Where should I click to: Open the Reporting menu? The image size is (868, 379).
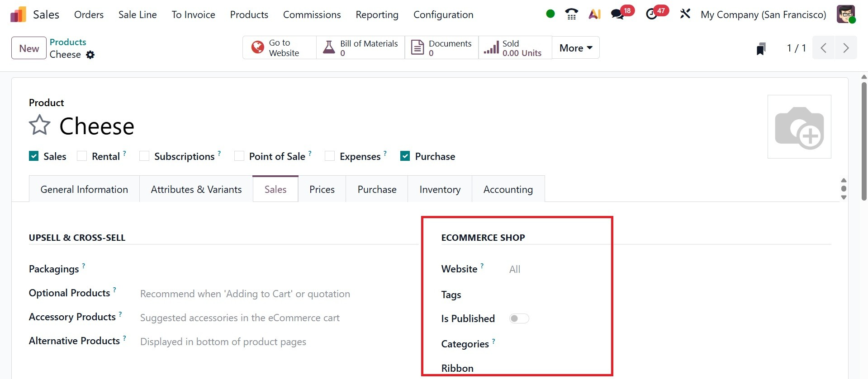(377, 14)
